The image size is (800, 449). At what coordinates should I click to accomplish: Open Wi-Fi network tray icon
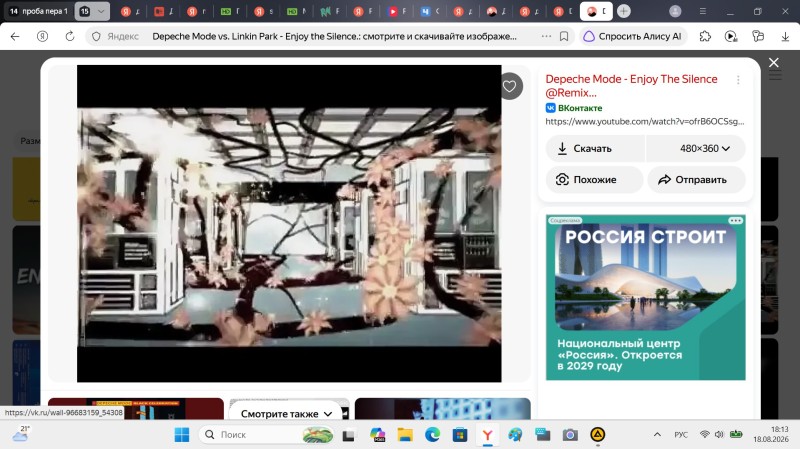tap(705, 435)
